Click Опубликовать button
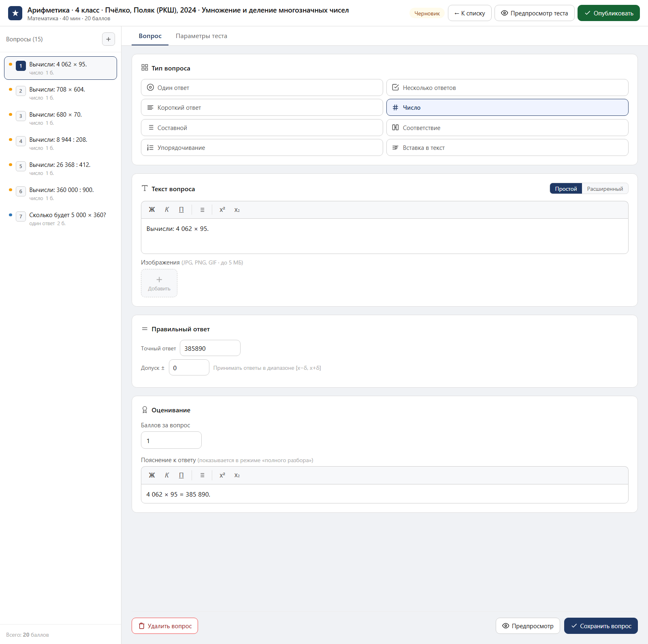 (x=609, y=13)
